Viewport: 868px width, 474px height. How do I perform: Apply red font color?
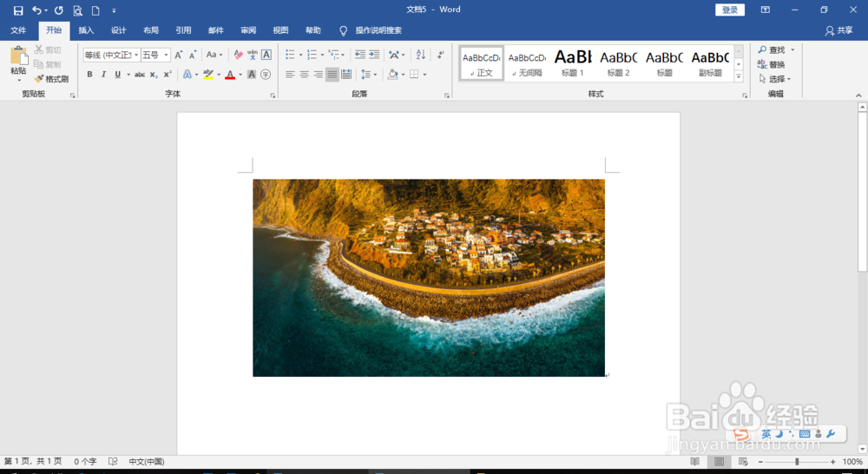(230, 74)
